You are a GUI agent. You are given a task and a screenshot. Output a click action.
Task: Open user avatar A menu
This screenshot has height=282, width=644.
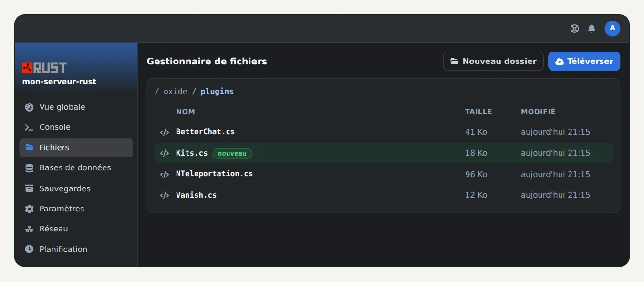pyautogui.click(x=613, y=29)
